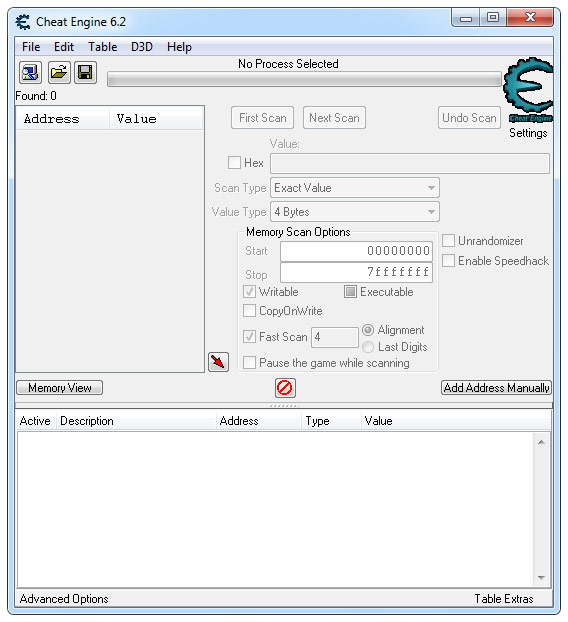This screenshot has height=622, width=568.
Task: Expand the Scan Type Exact Value dropdown
Action: (355, 188)
